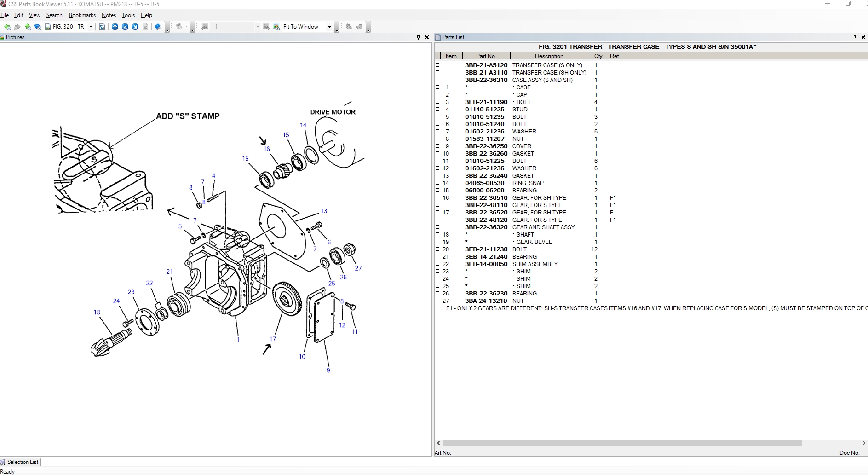The width and height of the screenshot is (868, 475).
Task: Open the Bookmarks menu
Action: [82, 15]
